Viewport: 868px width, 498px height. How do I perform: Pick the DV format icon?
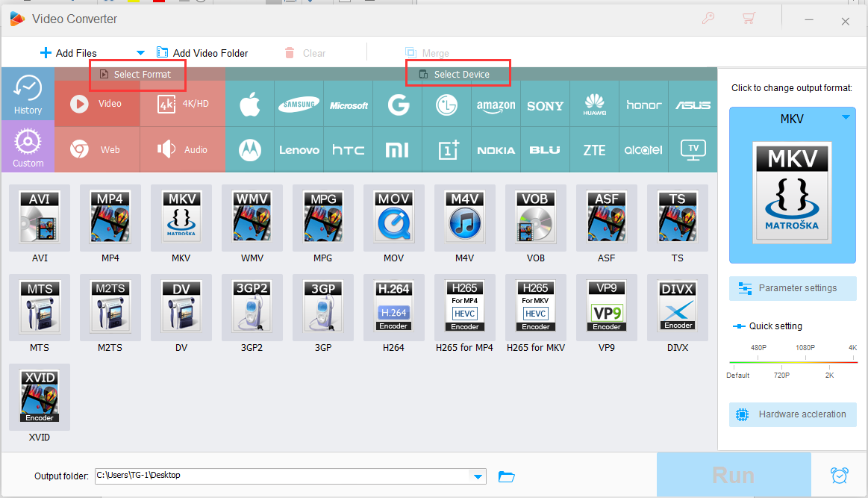click(181, 308)
